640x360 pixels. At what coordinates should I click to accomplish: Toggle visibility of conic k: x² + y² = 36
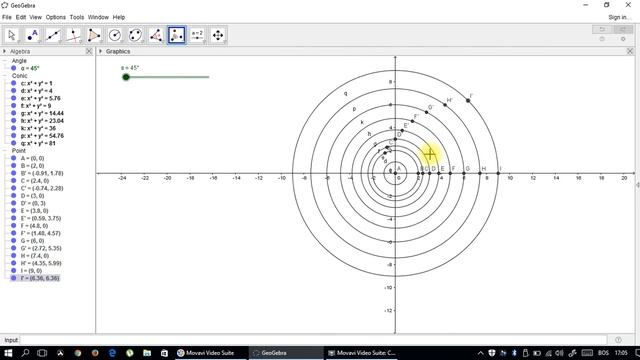tap(13, 128)
